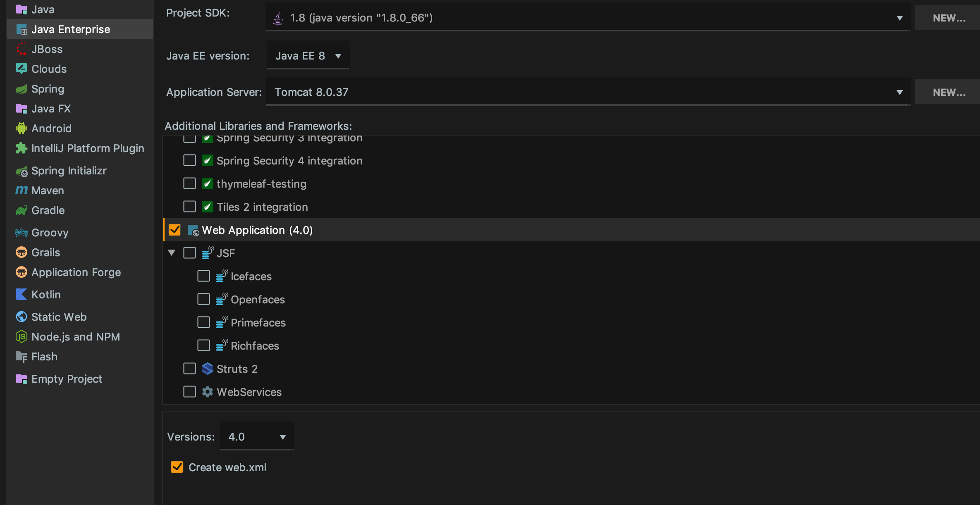Check the thymeleaf-testing checkbox
980x505 pixels.
pyautogui.click(x=189, y=183)
